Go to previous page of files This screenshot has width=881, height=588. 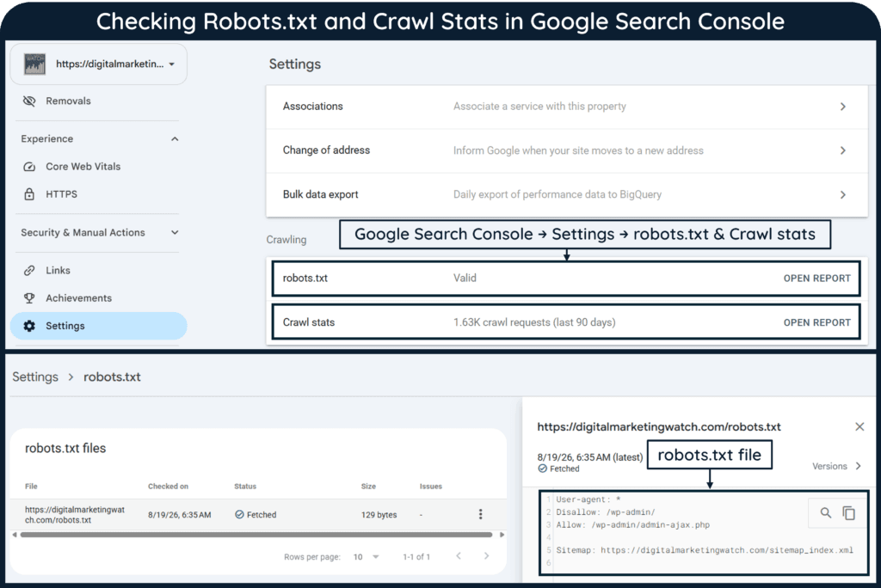[459, 556]
